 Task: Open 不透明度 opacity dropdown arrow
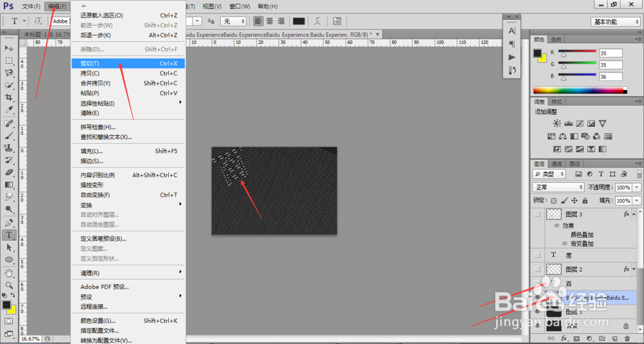pos(637,187)
